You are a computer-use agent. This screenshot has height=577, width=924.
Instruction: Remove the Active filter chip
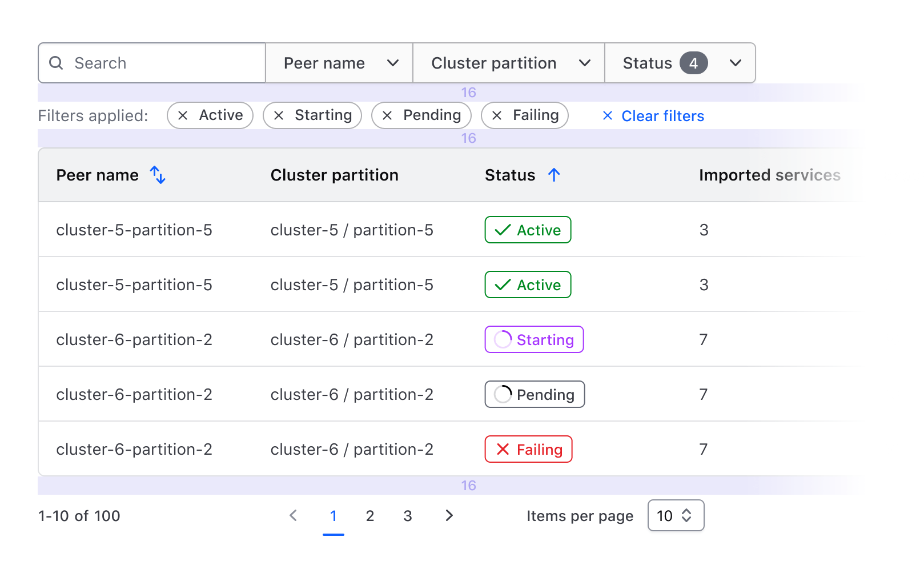click(183, 116)
